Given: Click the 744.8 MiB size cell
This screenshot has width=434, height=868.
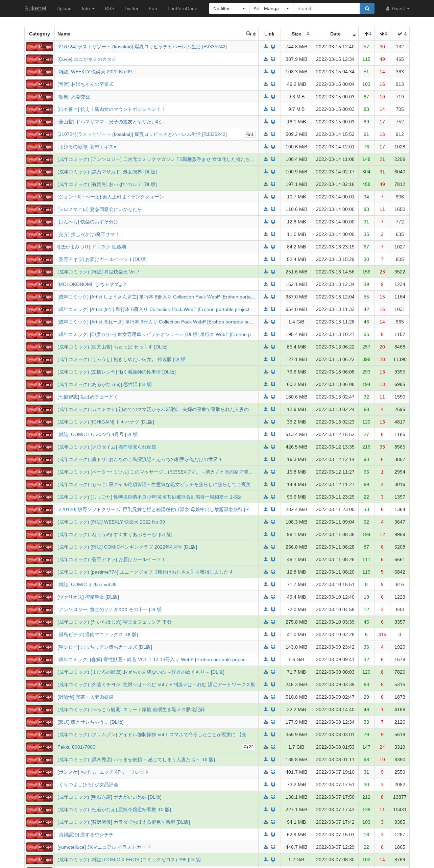Looking at the screenshot, I should coord(296,47).
